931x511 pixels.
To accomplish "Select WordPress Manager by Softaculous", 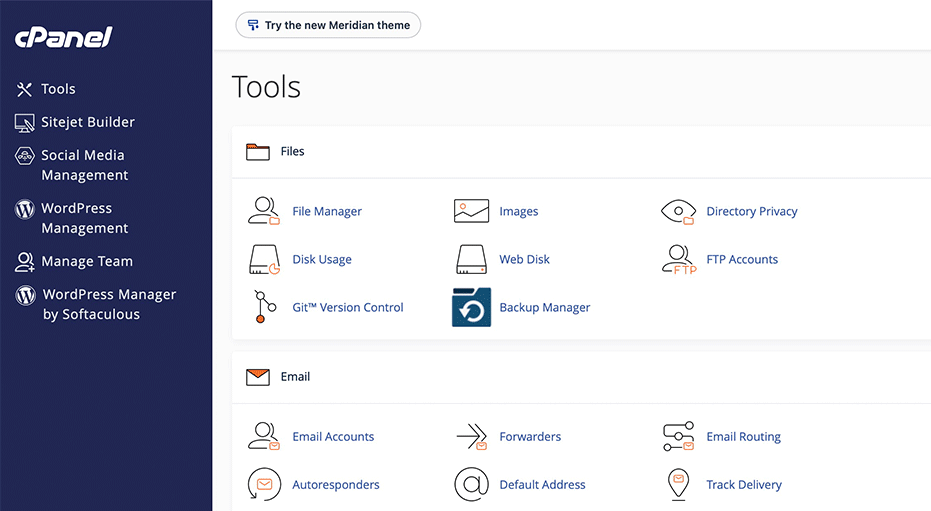I will [x=109, y=304].
